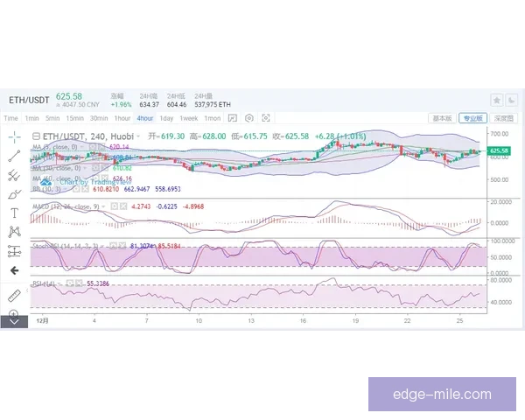Toggle night mode with moon icon
The image size is (525, 420).
511,100
